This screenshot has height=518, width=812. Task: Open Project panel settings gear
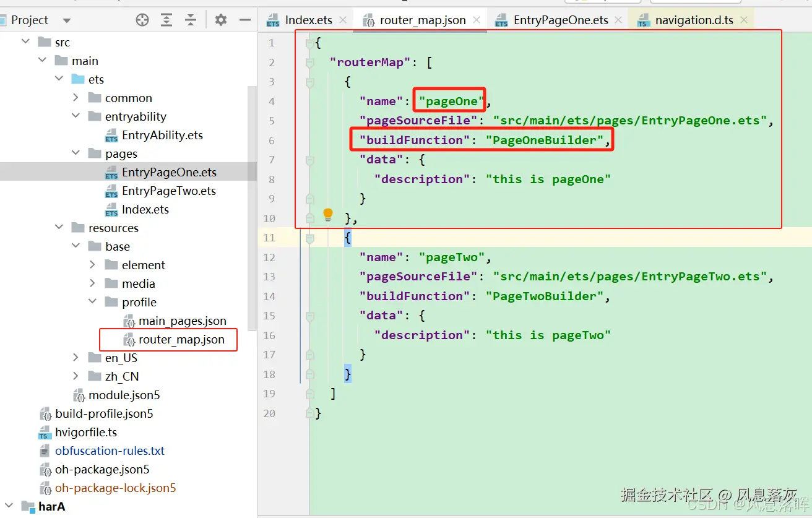click(221, 20)
